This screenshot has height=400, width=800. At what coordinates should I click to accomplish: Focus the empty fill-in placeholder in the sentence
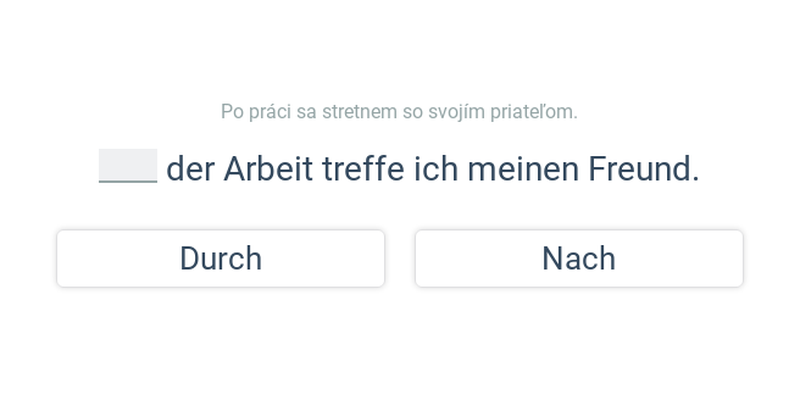128,167
